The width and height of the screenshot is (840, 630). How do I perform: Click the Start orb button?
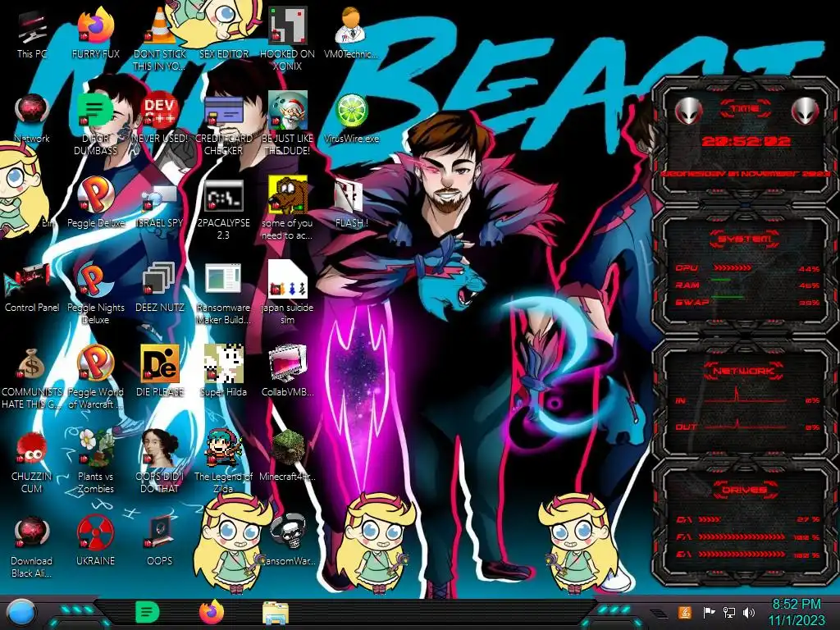pos(21,613)
